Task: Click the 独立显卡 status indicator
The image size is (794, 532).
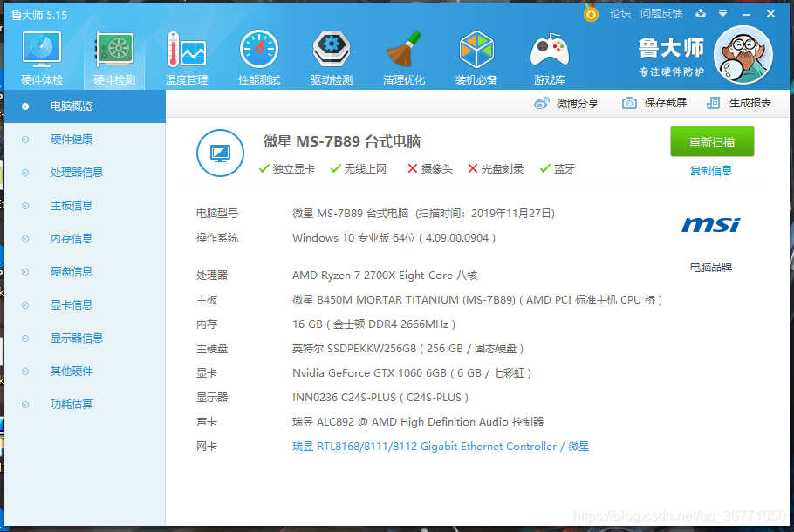Action: pos(286,169)
